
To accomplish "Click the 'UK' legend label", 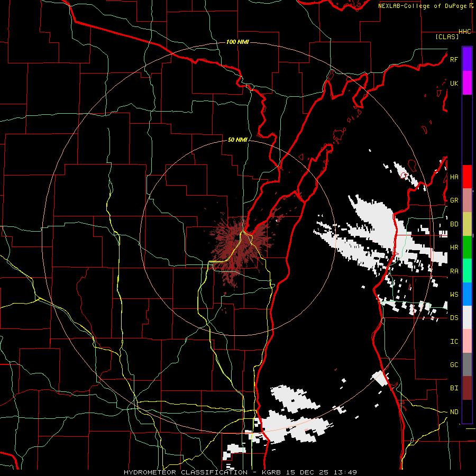I will [x=454, y=83].
